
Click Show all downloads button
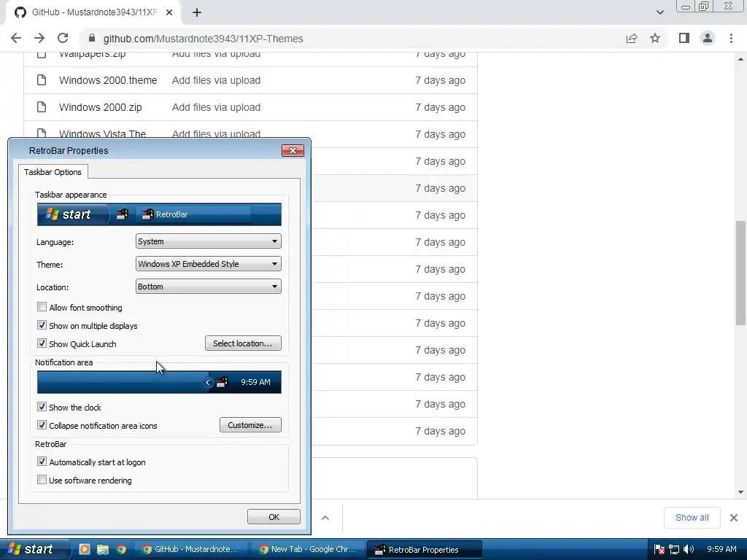pyautogui.click(x=692, y=518)
